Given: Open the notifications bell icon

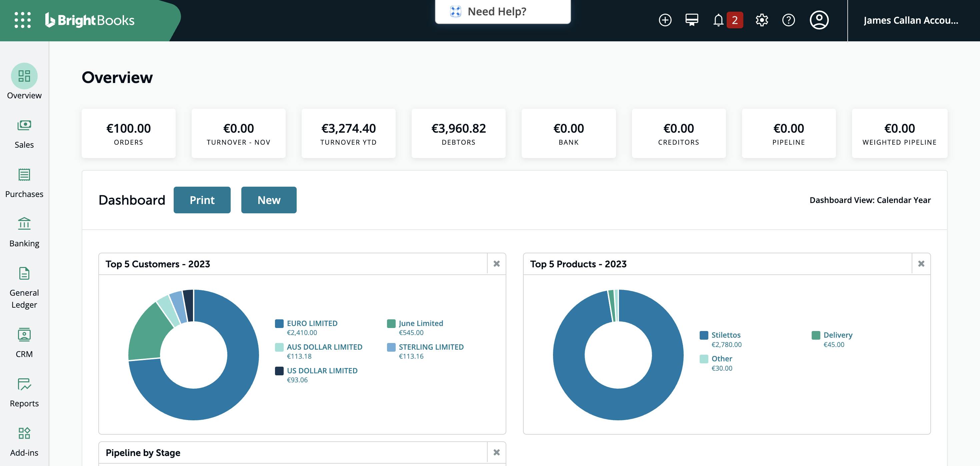Looking at the screenshot, I should (718, 20).
